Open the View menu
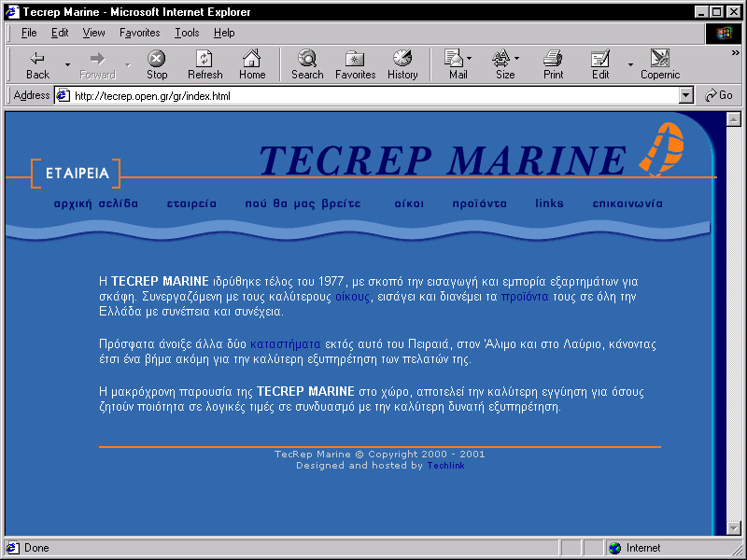 (x=93, y=33)
